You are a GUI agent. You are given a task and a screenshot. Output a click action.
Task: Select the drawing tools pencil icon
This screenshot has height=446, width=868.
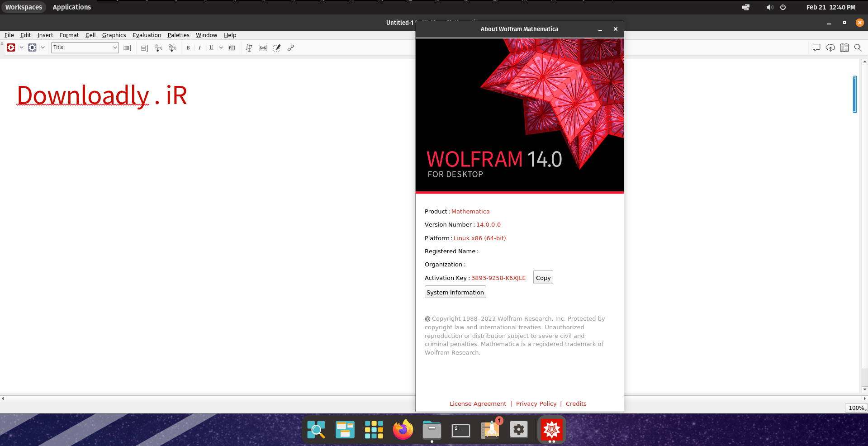(x=277, y=47)
